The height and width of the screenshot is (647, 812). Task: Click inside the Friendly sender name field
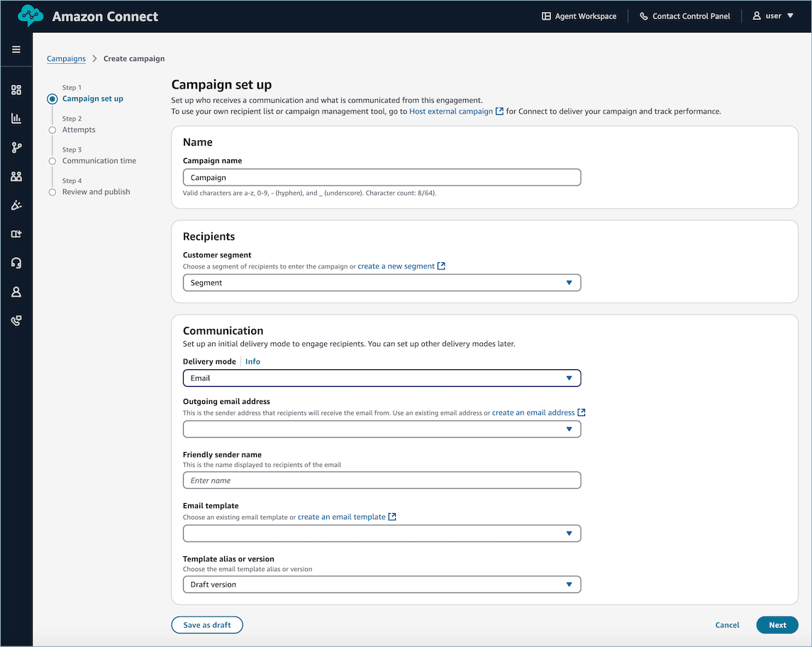click(x=382, y=480)
